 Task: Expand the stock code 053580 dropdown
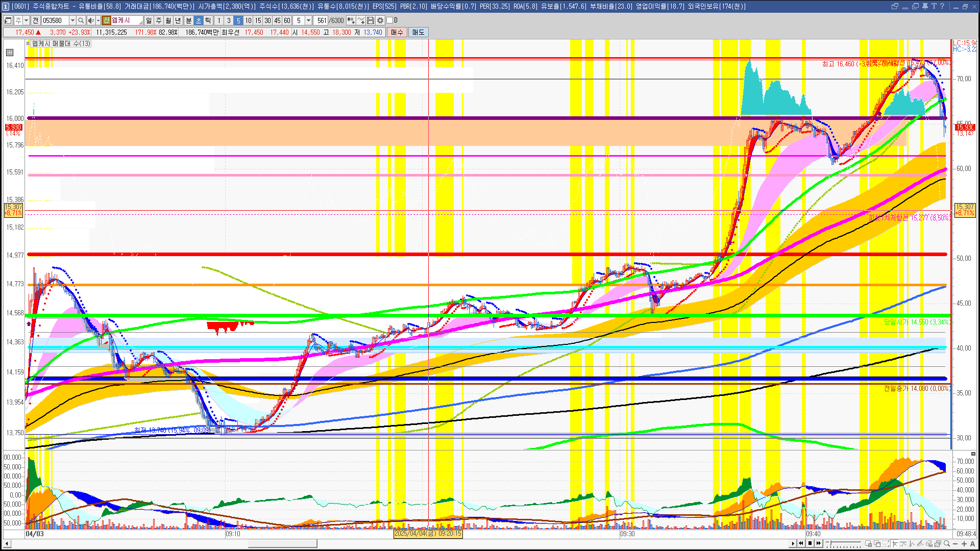pyautogui.click(x=72, y=20)
